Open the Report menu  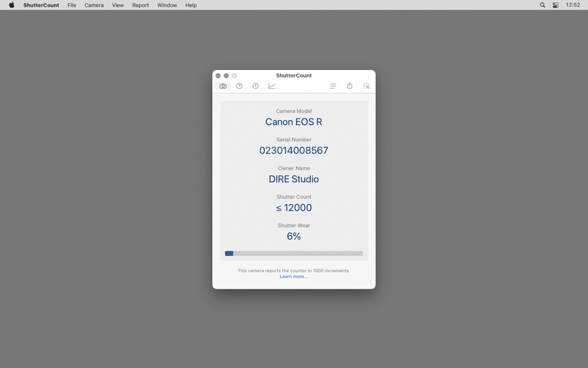coord(141,5)
